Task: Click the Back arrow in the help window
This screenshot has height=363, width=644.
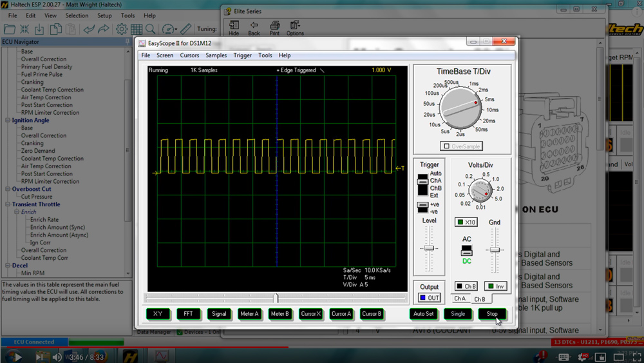Action: click(254, 28)
